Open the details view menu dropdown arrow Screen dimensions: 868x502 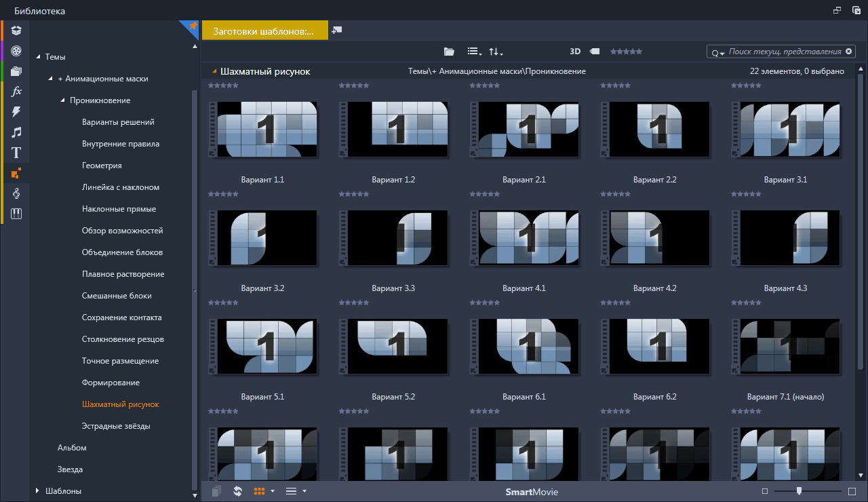click(304, 491)
